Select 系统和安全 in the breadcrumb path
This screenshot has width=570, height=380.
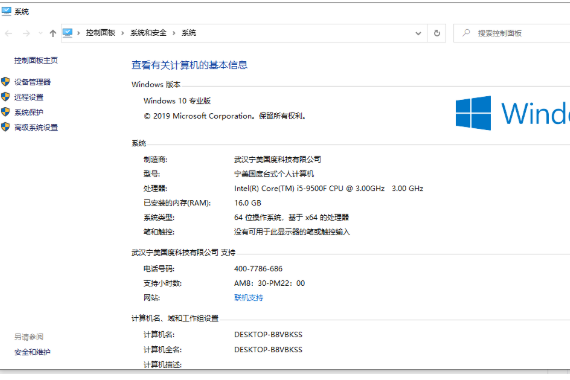[148, 33]
